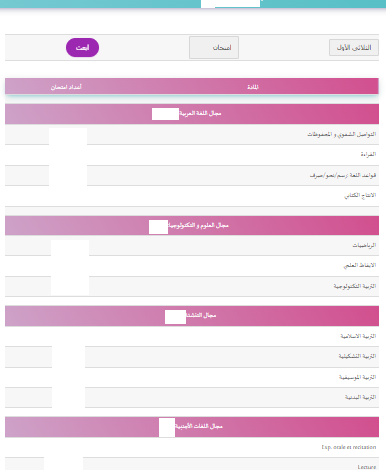The height and width of the screenshot is (470, 386).
Task: Open the امتحان exam type dropdown
Action: point(214,47)
